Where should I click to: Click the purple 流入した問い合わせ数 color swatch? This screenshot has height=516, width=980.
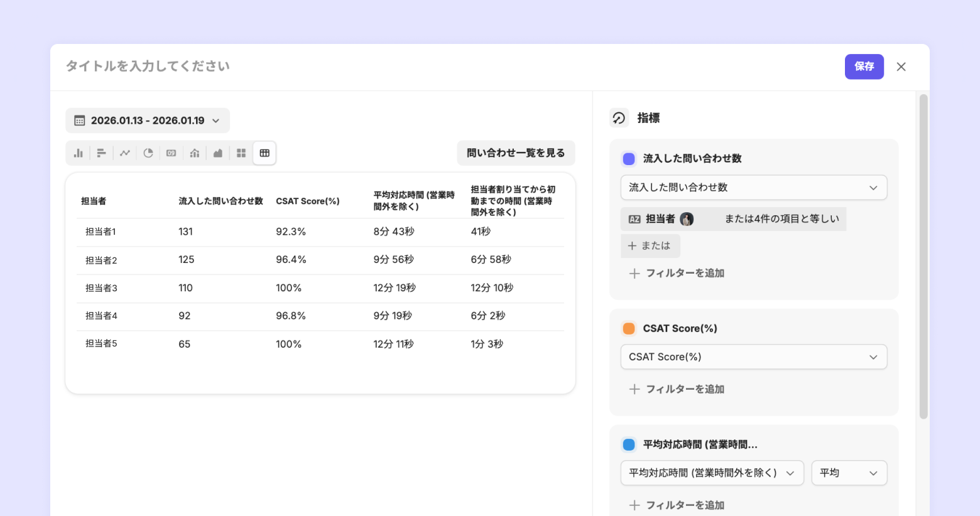[629, 159]
